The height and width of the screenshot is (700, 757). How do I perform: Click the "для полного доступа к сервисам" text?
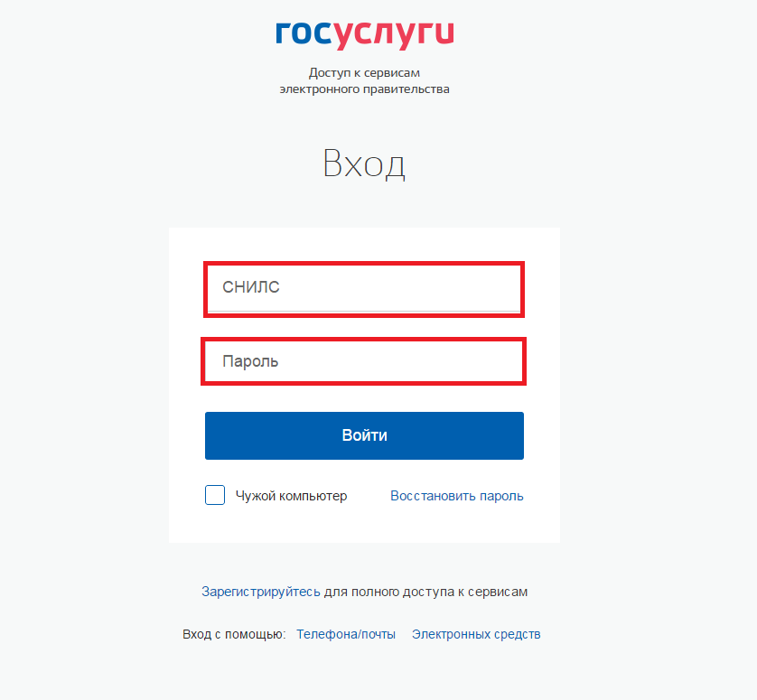click(425, 592)
